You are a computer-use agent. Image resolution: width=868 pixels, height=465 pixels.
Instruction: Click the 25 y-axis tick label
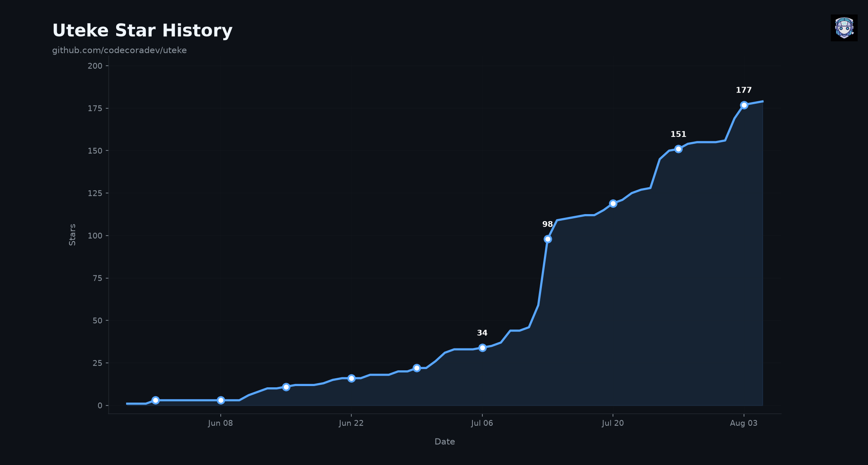[x=98, y=363]
